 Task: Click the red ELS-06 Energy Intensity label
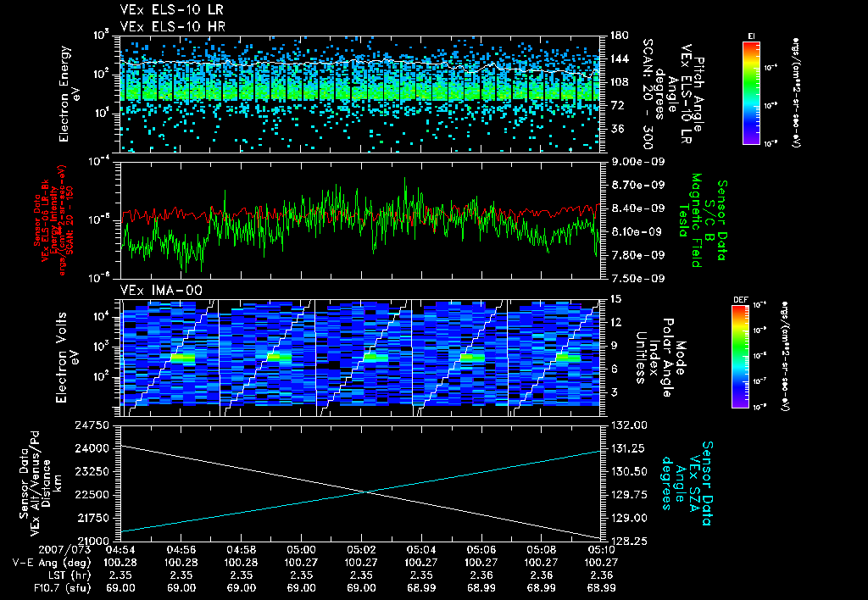coord(53,220)
